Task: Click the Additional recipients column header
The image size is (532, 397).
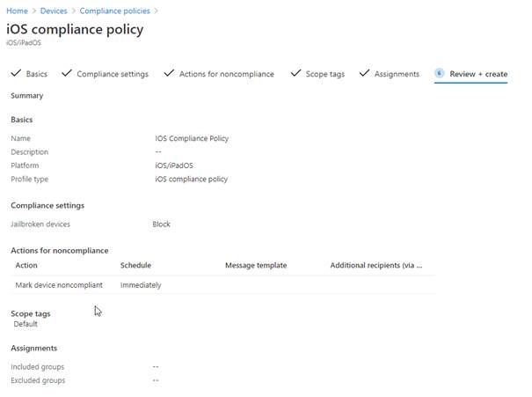Action: (376, 265)
